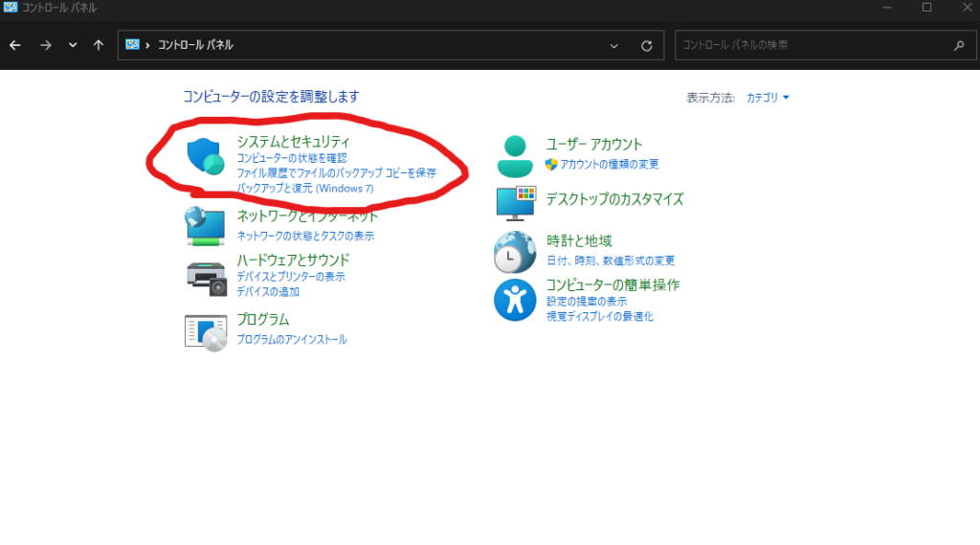Click プログラムのアンインストール link

291,339
